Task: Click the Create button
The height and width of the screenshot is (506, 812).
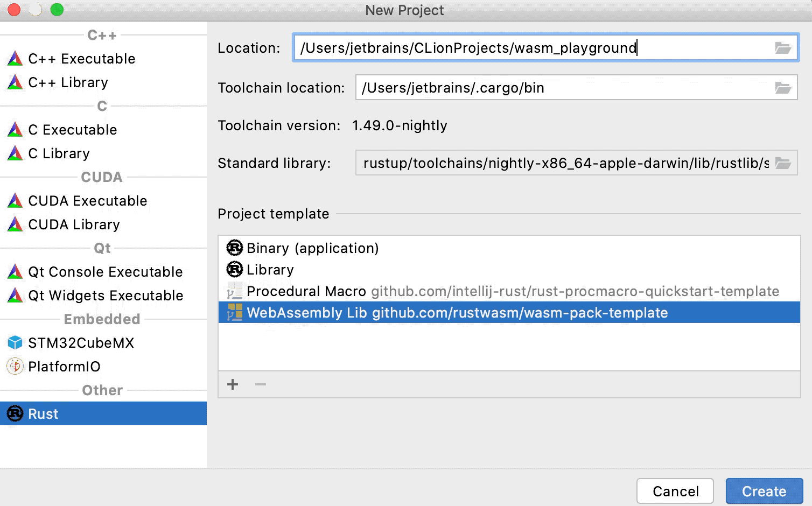Action: [x=764, y=491]
